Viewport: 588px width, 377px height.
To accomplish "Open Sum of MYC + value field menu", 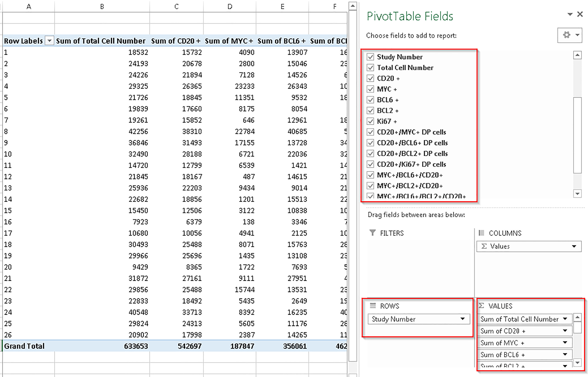I will 565,343.
